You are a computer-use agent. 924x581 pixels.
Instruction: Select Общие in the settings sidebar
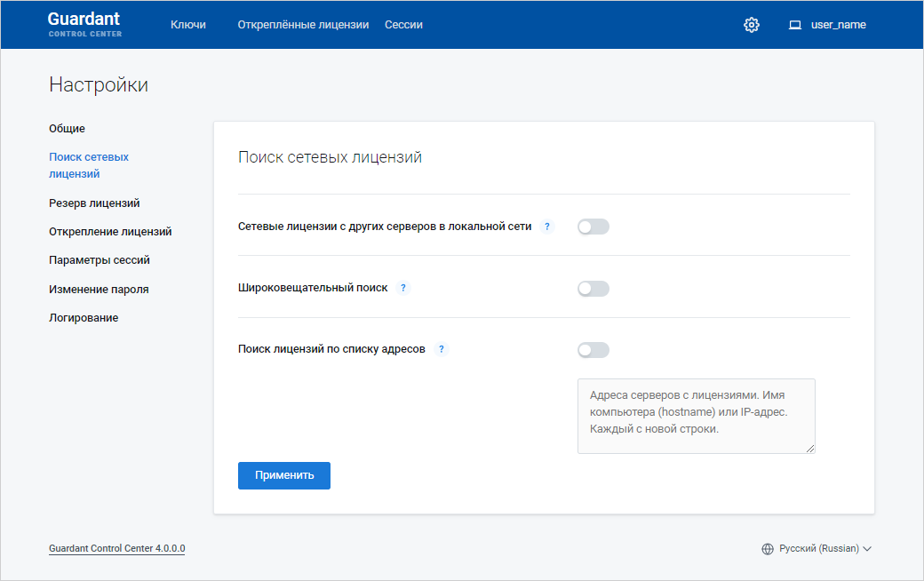[x=68, y=129]
